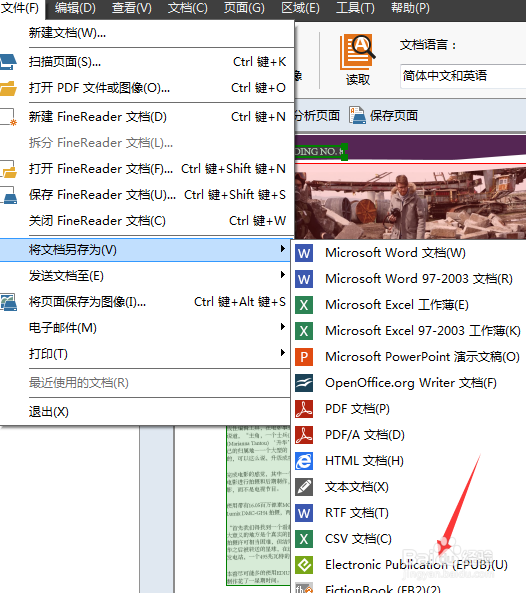
Task: Click the folder icon beside 打开 PDF 文件或图像
Action: pyautogui.click(x=8, y=88)
